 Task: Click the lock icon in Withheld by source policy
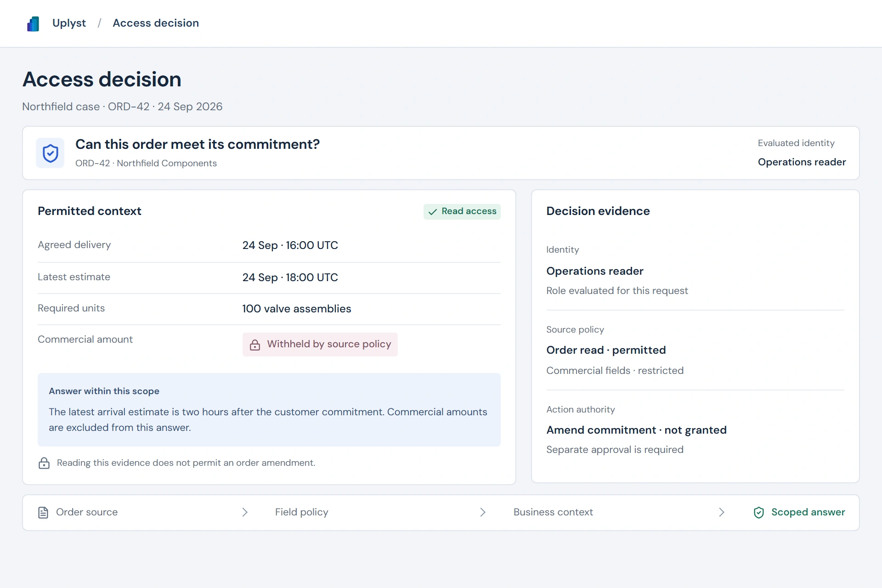click(x=255, y=345)
